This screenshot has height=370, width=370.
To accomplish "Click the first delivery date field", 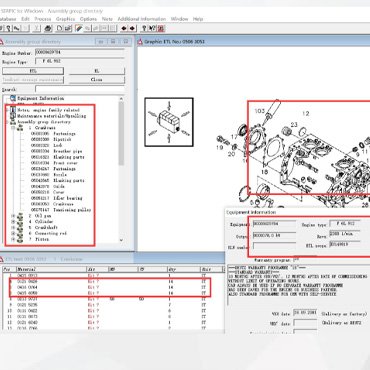I will 305,313.
